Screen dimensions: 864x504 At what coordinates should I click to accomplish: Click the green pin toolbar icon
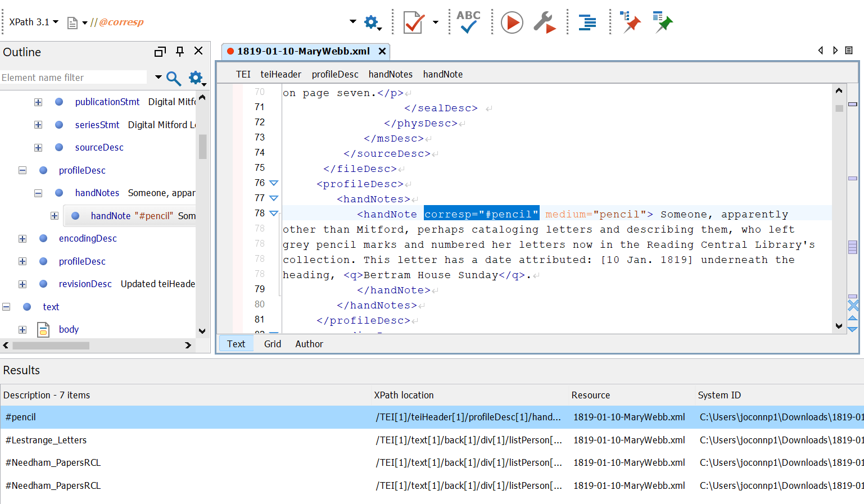663,22
